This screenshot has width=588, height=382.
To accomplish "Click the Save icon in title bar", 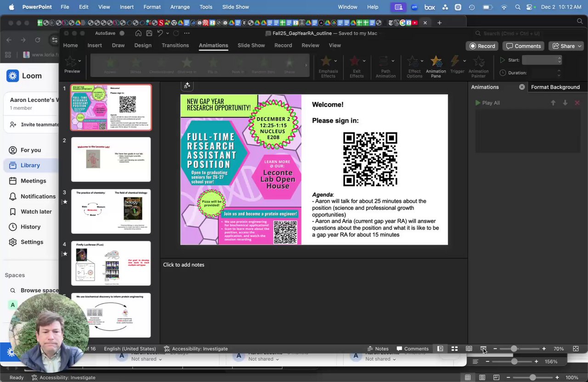I will click(149, 33).
